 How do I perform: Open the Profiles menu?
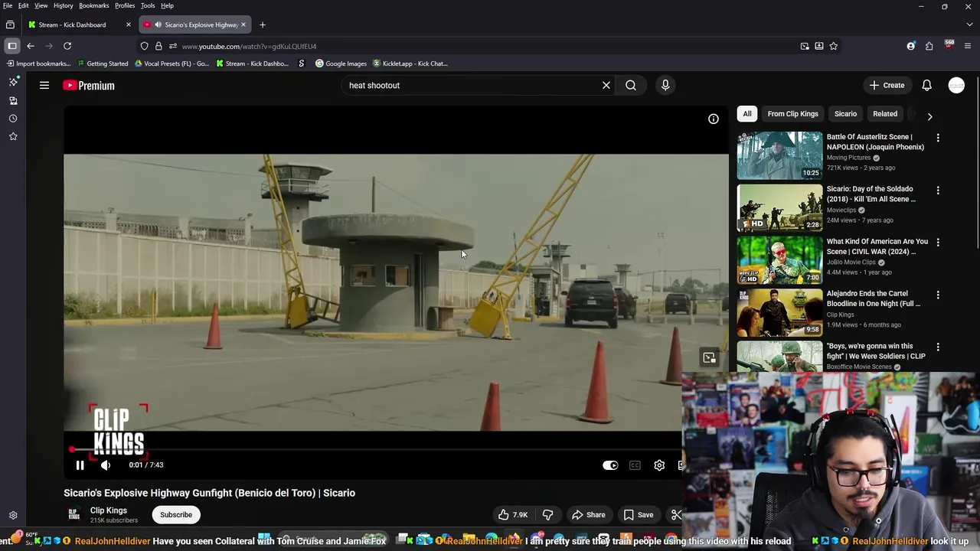point(125,5)
